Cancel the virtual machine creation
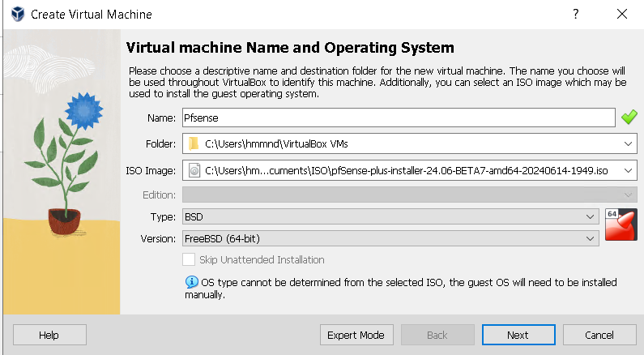 pyautogui.click(x=599, y=335)
